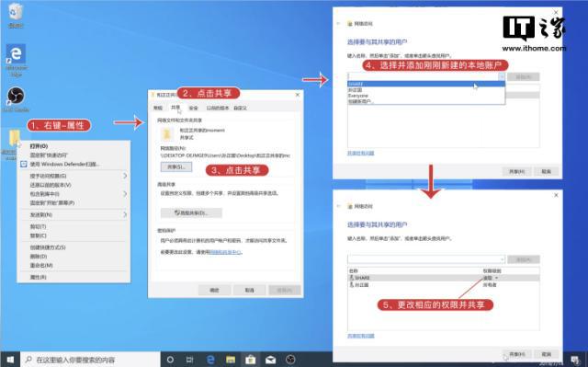588x367 pixels.
Task: Click the search box on the taskbar
Action: (x=91, y=360)
